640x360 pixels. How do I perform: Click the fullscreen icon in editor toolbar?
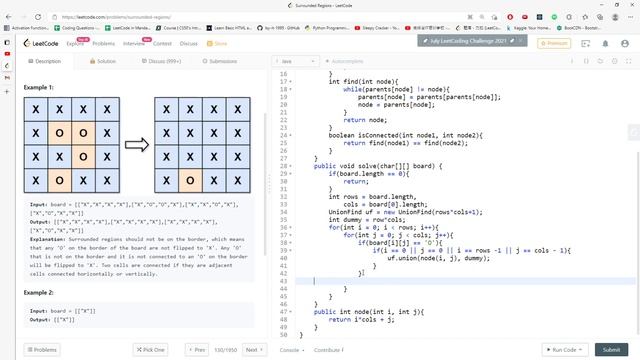point(629,61)
